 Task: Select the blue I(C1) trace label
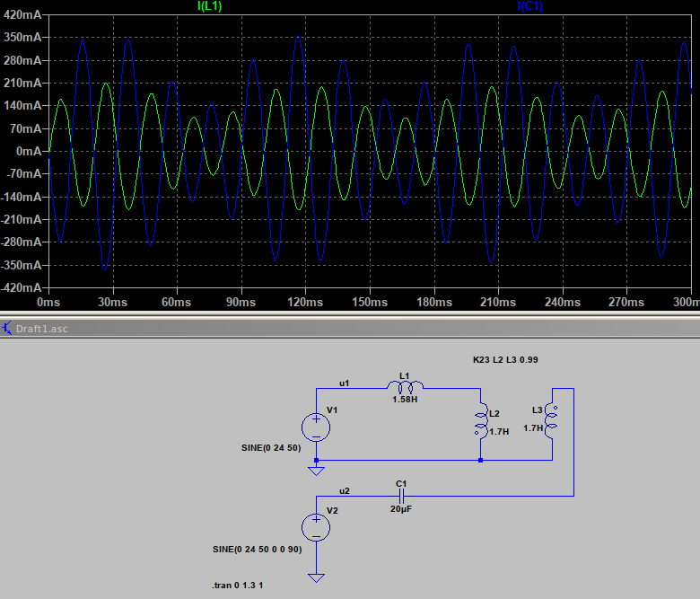(529, 6)
